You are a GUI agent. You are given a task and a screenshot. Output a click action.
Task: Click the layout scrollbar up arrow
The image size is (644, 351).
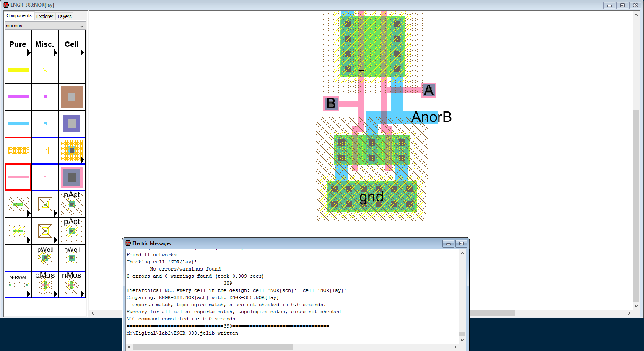click(637, 15)
